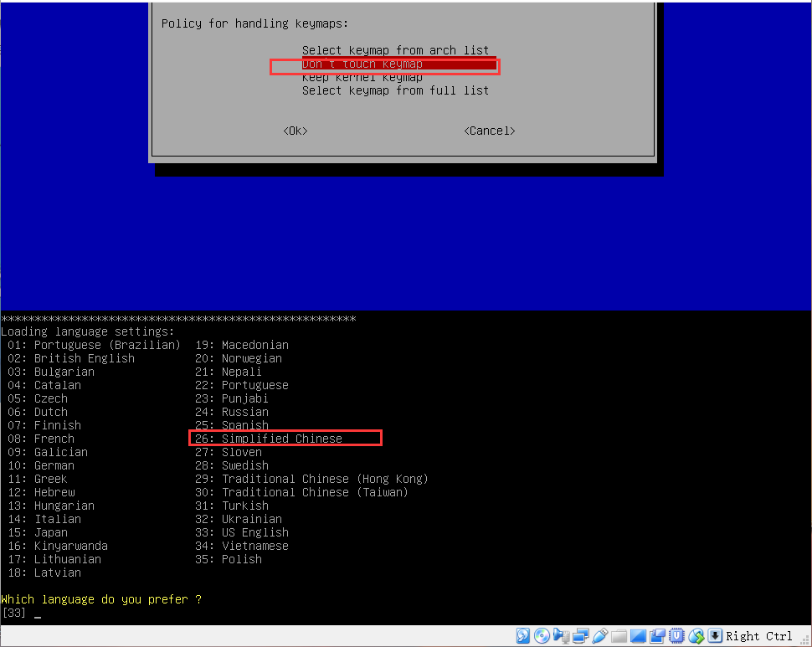Select the '15: Japan' line

tap(38, 532)
